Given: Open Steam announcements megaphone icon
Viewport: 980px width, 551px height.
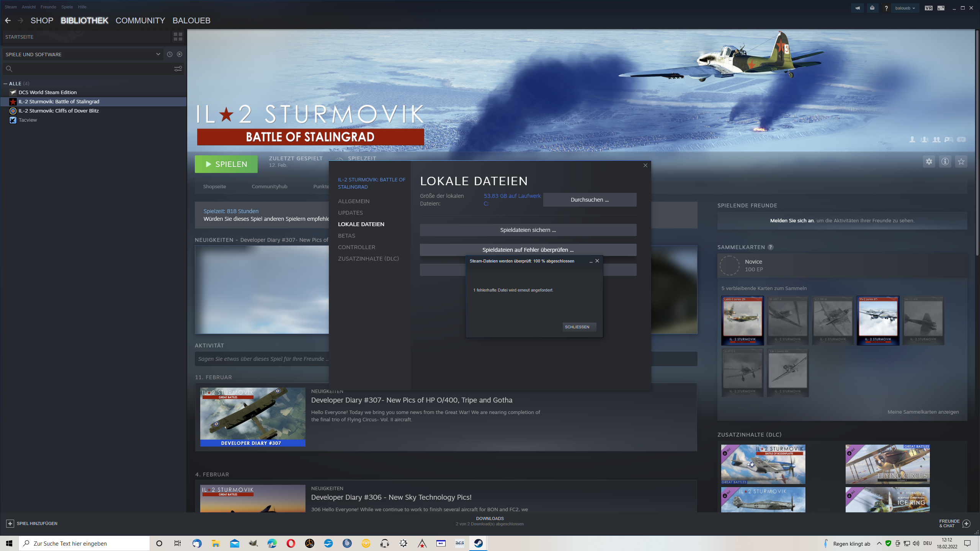Looking at the screenshot, I should pos(857,8).
